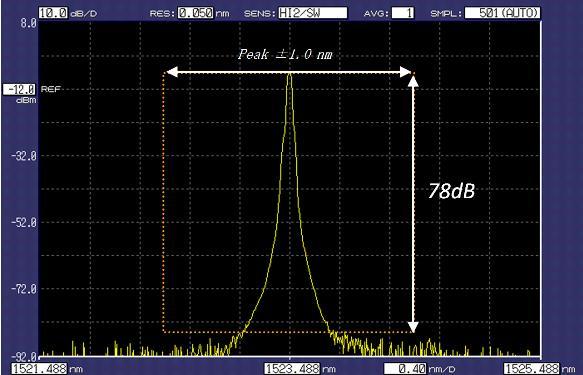
Task: Click the -52.0 axis label
Action: (24, 223)
